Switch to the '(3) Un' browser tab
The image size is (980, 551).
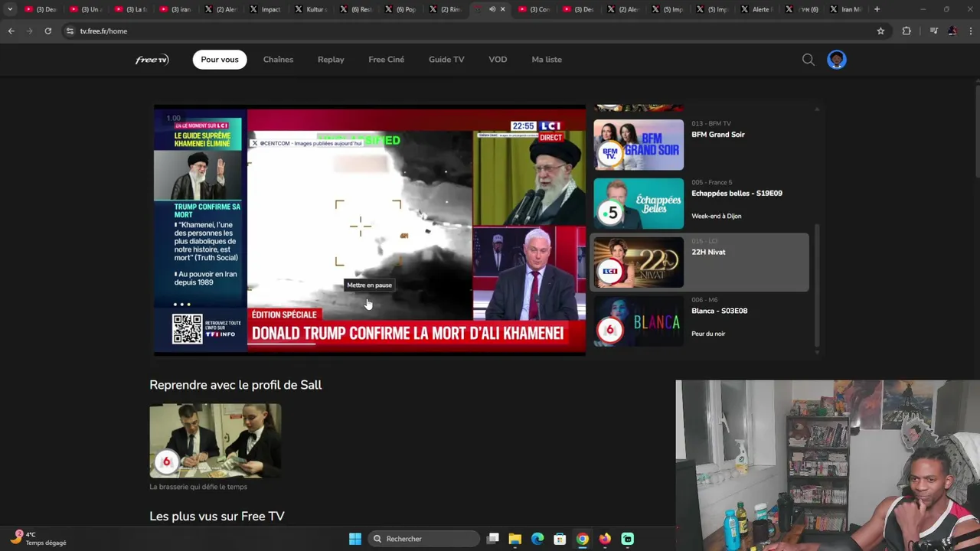tap(84, 9)
